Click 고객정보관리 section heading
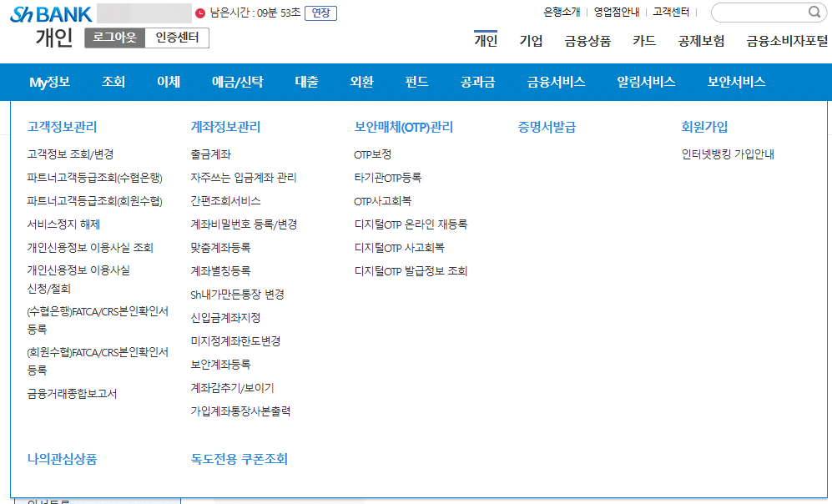Viewport: 832px width, 504px height. pyautogui.click(x=62, y=127)
